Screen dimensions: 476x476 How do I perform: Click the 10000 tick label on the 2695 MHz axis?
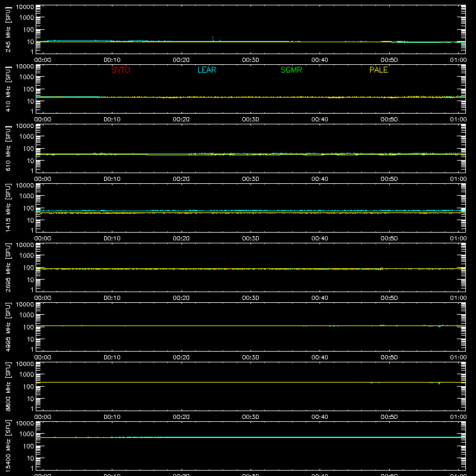[x=25, y=245]
